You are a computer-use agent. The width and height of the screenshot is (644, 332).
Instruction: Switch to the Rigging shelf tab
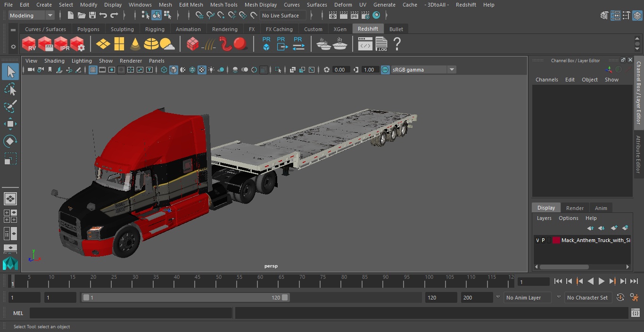155,29
